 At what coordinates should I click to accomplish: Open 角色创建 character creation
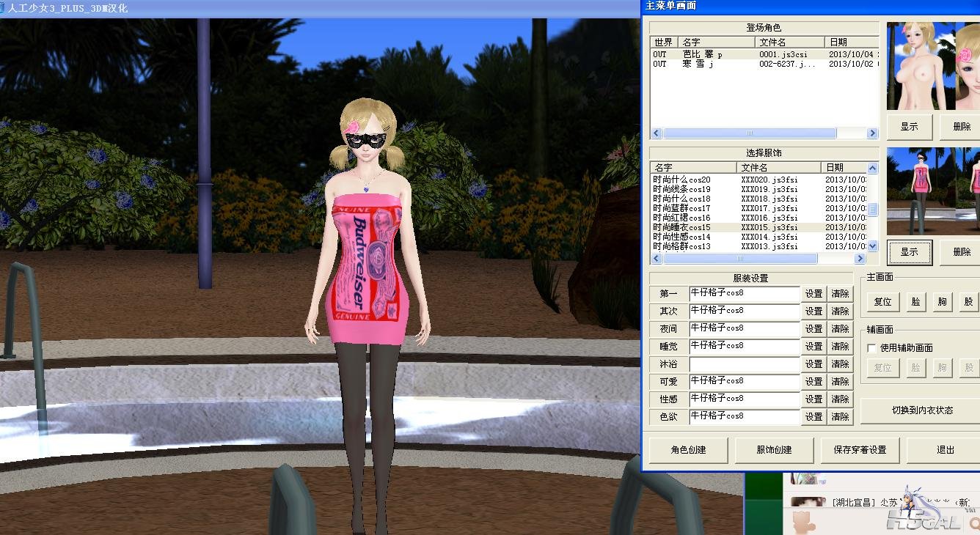point(688,450)
